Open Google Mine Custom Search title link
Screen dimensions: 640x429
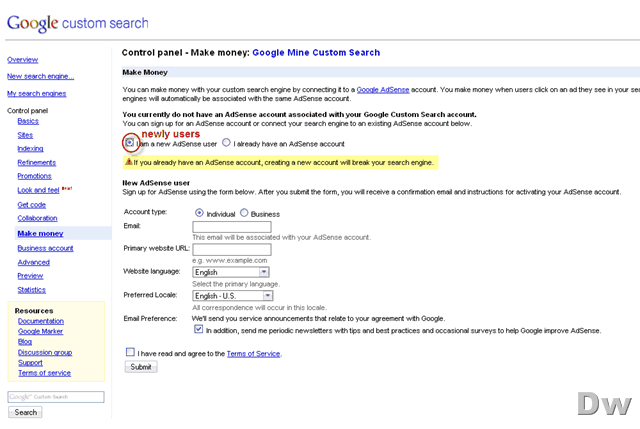316,53
